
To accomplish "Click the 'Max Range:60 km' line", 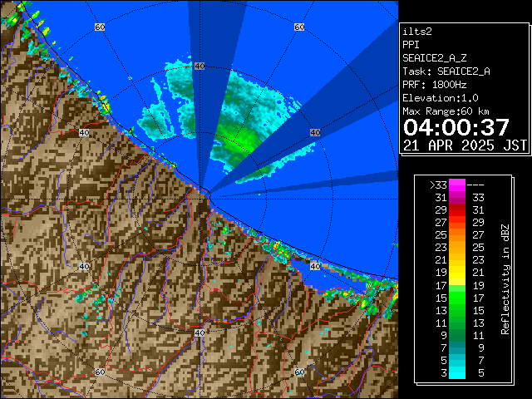I will click(x=446, y=111).
